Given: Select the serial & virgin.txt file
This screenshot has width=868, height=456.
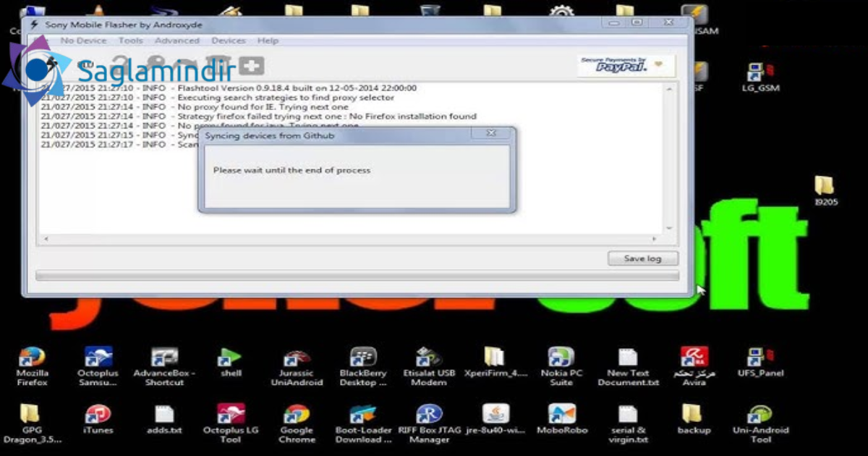Looking at the screenshot, I should (x=628, y=423).
